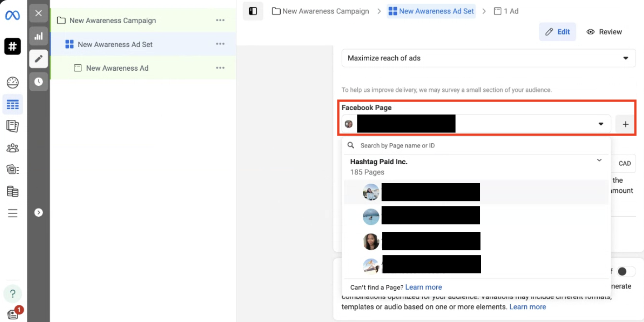Viewport: 644px width, 322px height.
Task: Open the Audiences people icon
Action: point(13,148)
